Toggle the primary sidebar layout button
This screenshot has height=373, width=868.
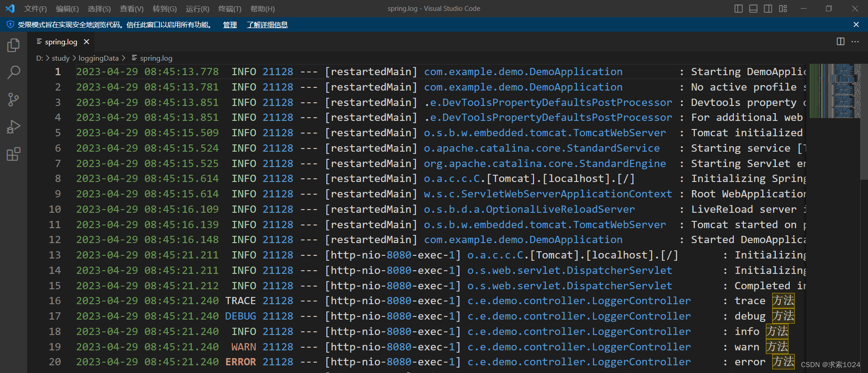click(x=738, y=9)
